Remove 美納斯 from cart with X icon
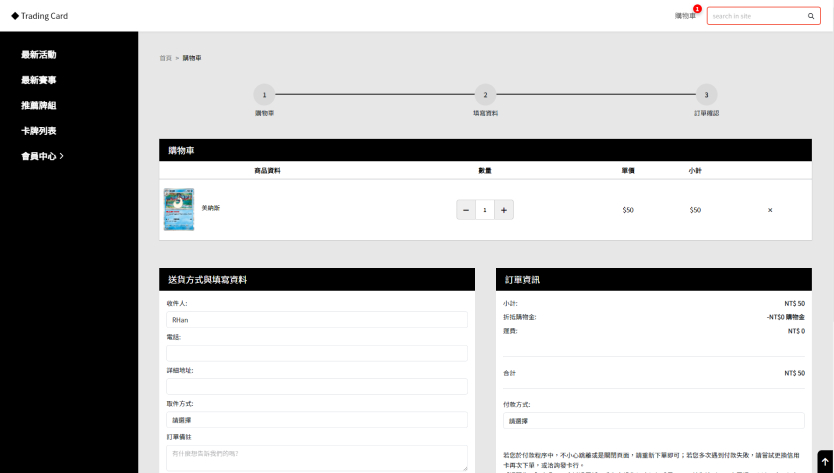This screenshot has width=834, height=473. coord(770,210)
